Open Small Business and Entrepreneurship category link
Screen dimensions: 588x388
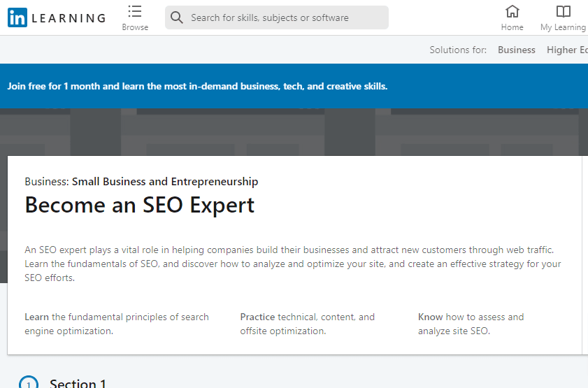(x=165, y=182)
